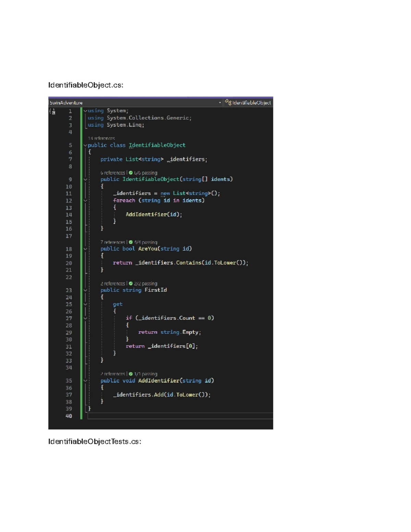Viewport: 411px width, 532px height.
Task: Click the Contains call on line 20
Action: coord(189,263)
